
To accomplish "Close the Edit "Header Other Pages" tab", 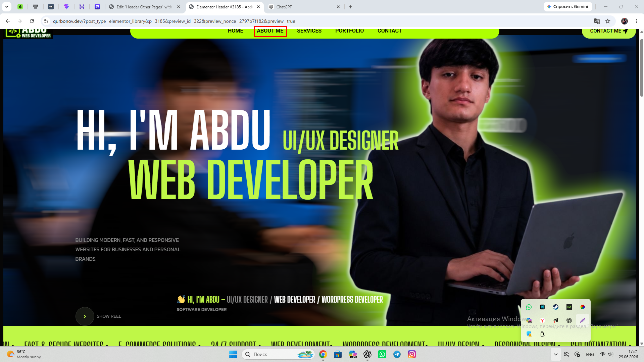I will tap(179, 7).
